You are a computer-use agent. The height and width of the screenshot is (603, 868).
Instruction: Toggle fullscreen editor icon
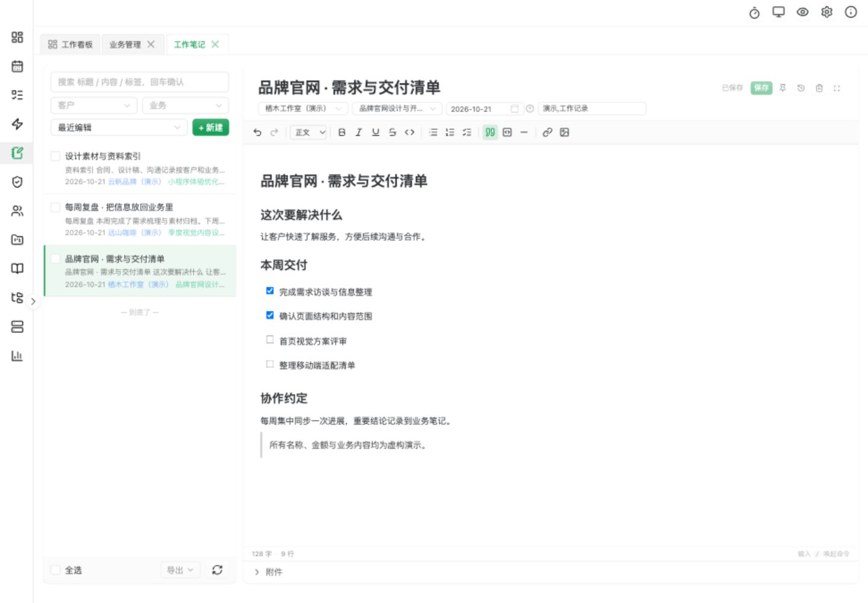tap(837, 88)
